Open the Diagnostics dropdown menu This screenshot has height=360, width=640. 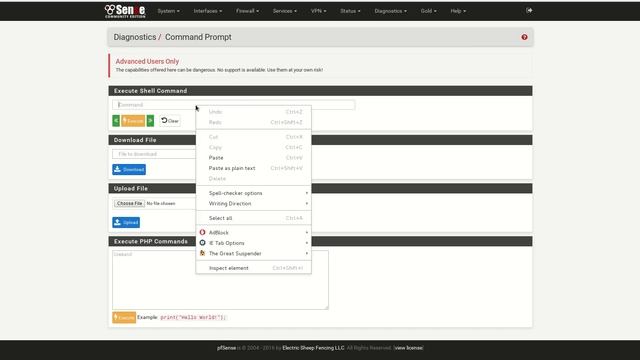click(x=391, y=11)
